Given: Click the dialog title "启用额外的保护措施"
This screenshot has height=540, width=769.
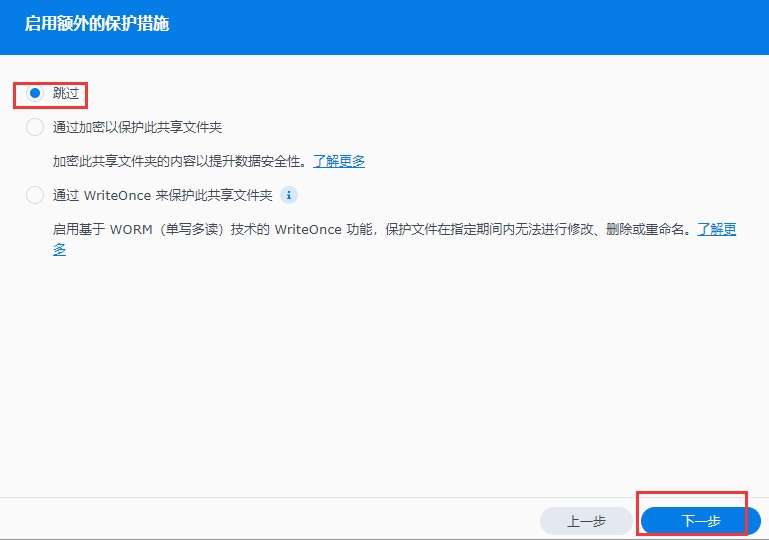Looking at the screenshot, I should pos(97,24).
